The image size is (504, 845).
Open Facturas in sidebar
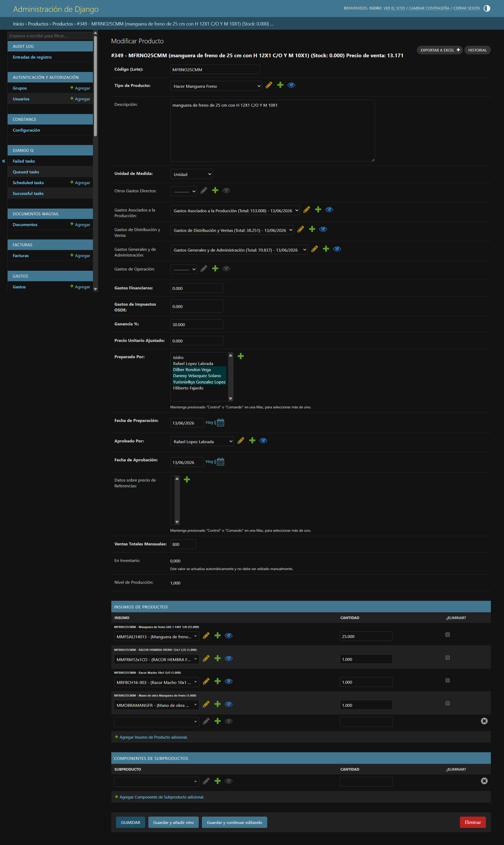[21, 256]
